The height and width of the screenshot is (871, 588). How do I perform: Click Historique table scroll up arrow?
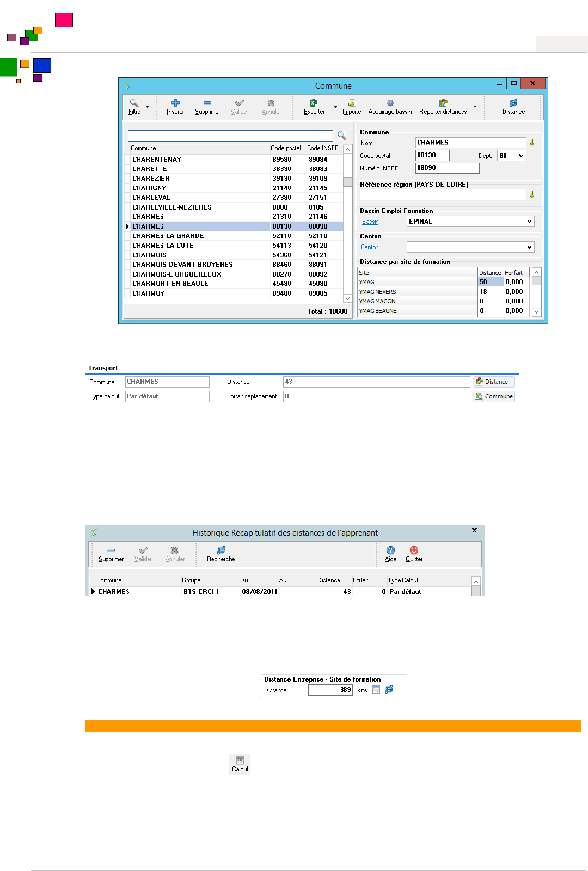coord(476,581)
